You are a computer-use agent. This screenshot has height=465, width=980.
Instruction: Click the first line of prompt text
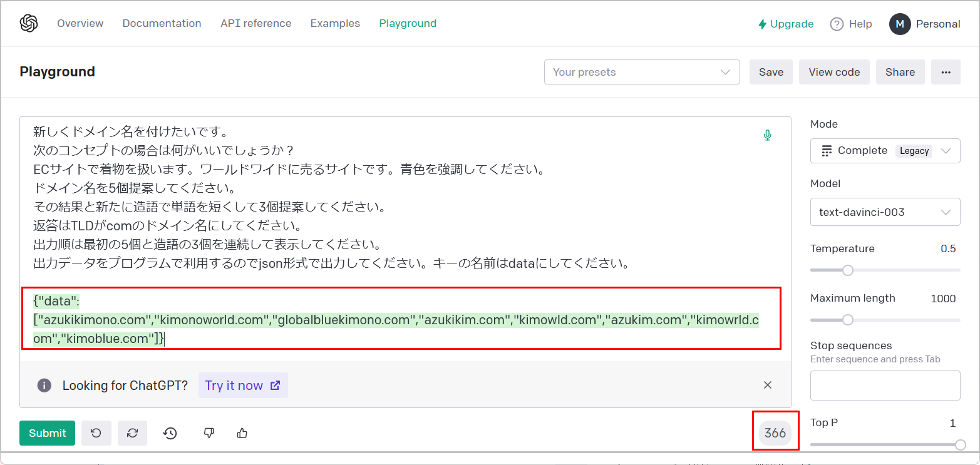pos(133,132)
